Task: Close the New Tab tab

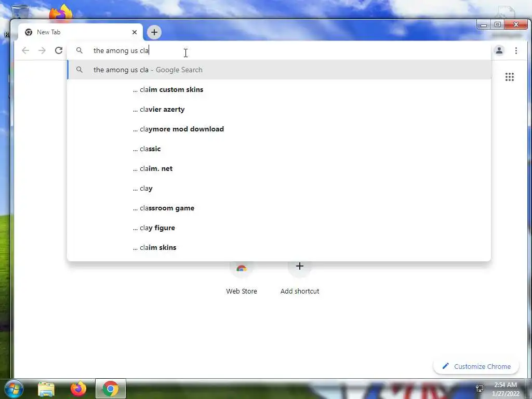Action: click(135, 32)
